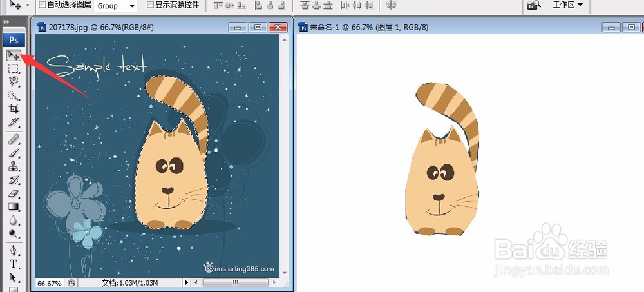Select the Healing Brush bandage tool
Screen dimensions: 644x292
[14, 139]
